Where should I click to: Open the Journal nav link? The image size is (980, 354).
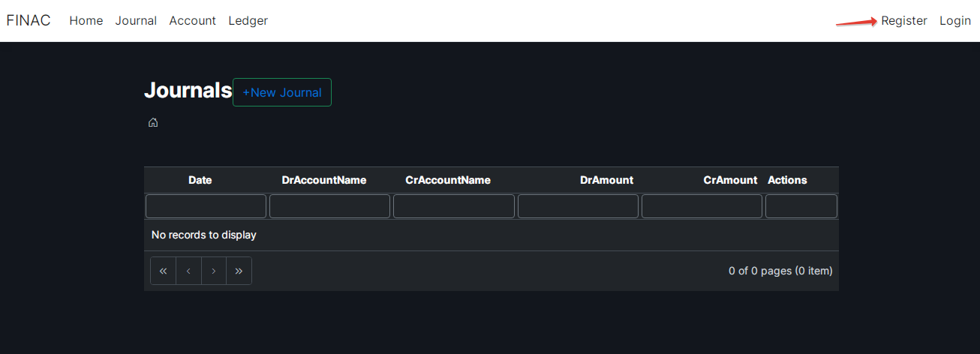click(x=136, y=20)
